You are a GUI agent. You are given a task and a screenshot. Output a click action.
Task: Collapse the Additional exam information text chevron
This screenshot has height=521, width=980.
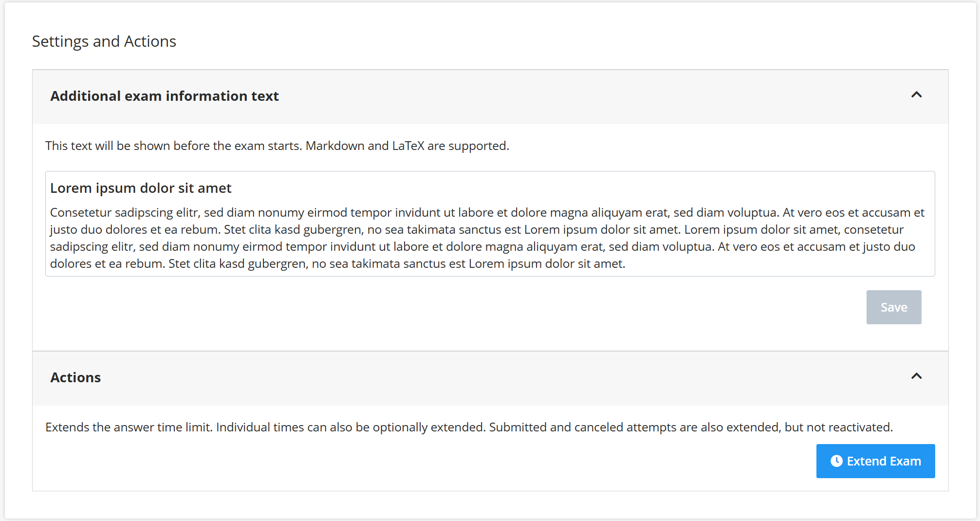[x=916, y=95]
